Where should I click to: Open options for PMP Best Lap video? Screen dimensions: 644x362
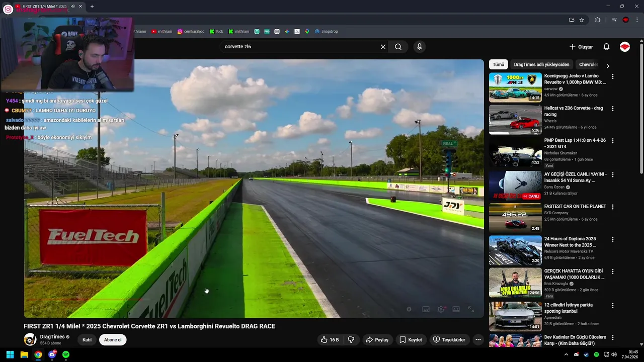pos(612,141)
